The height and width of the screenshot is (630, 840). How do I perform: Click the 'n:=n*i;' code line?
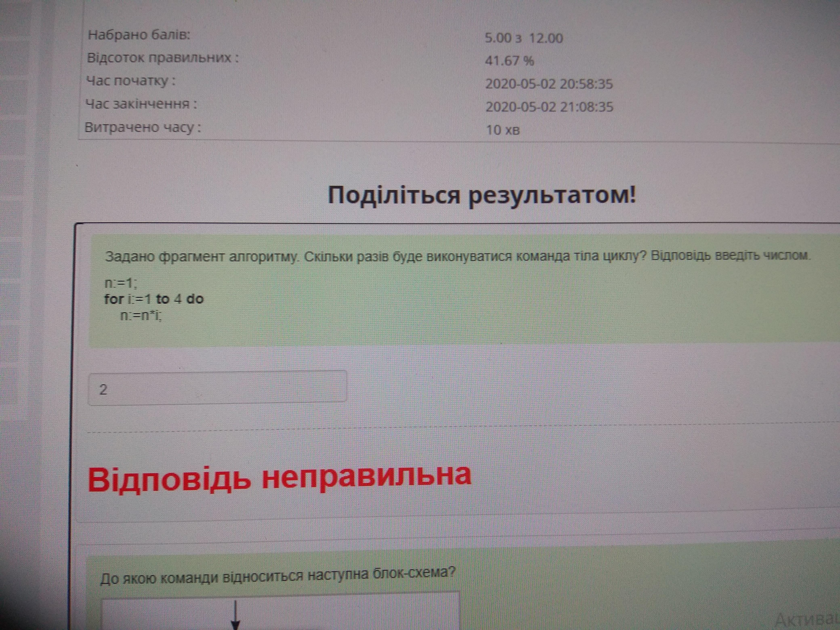[x=141, y=316]
